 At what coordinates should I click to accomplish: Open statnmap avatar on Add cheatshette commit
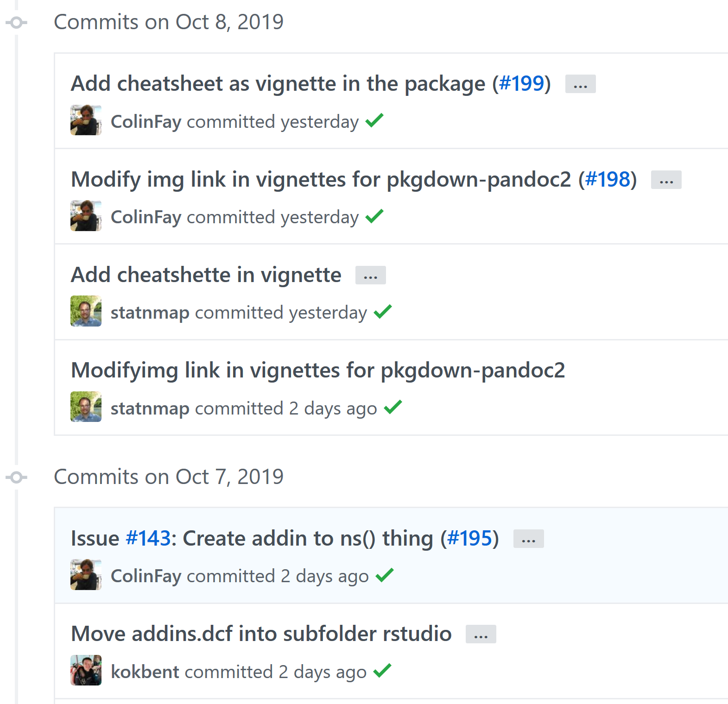86,311
